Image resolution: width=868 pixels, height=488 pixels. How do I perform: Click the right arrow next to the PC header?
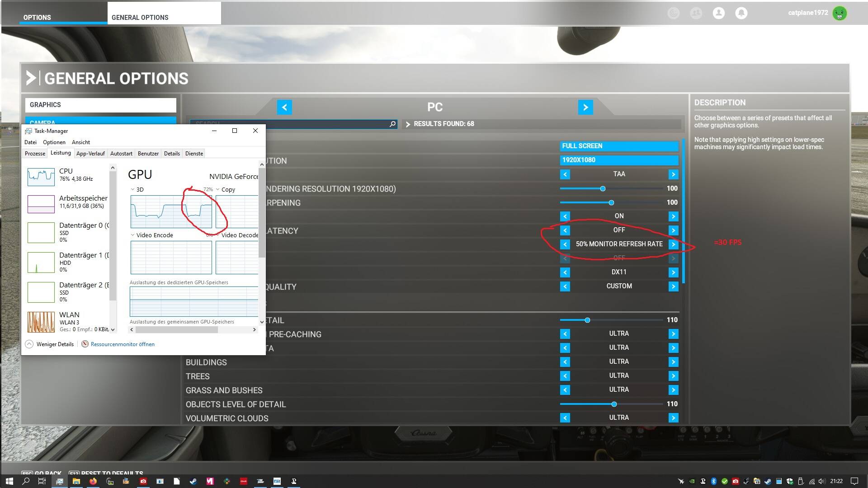585,108
